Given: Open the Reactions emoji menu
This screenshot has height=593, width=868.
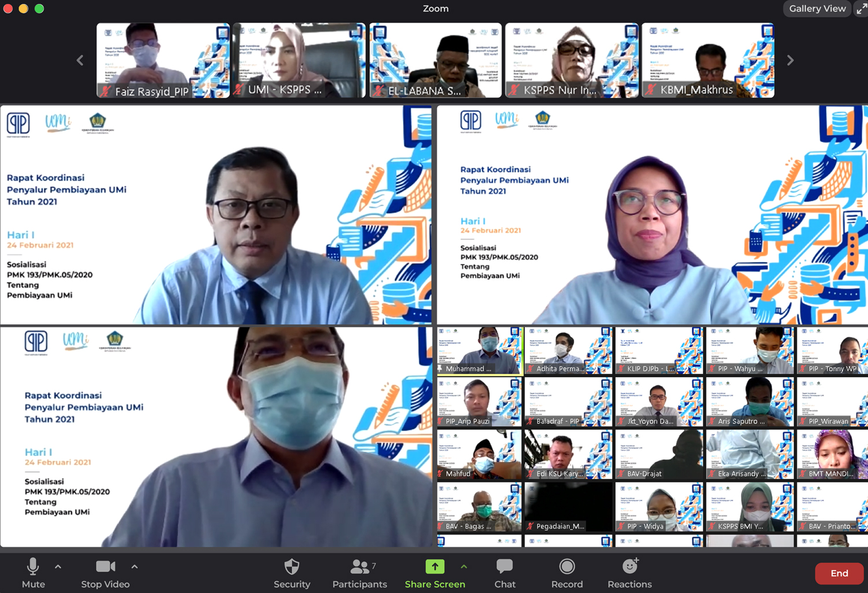Looking at the screenshot, I should tap(630, 567).
